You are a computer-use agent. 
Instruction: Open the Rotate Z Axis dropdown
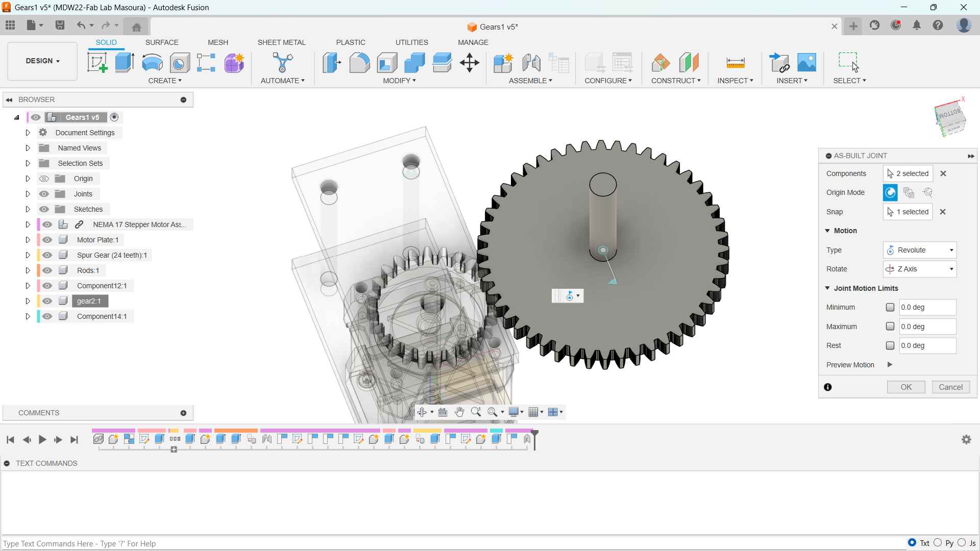click(920, 269)
